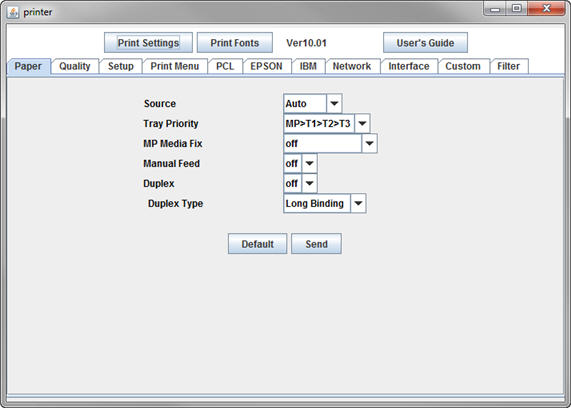Close the printer window
This screenshot has width=571, height=408.
546,9
